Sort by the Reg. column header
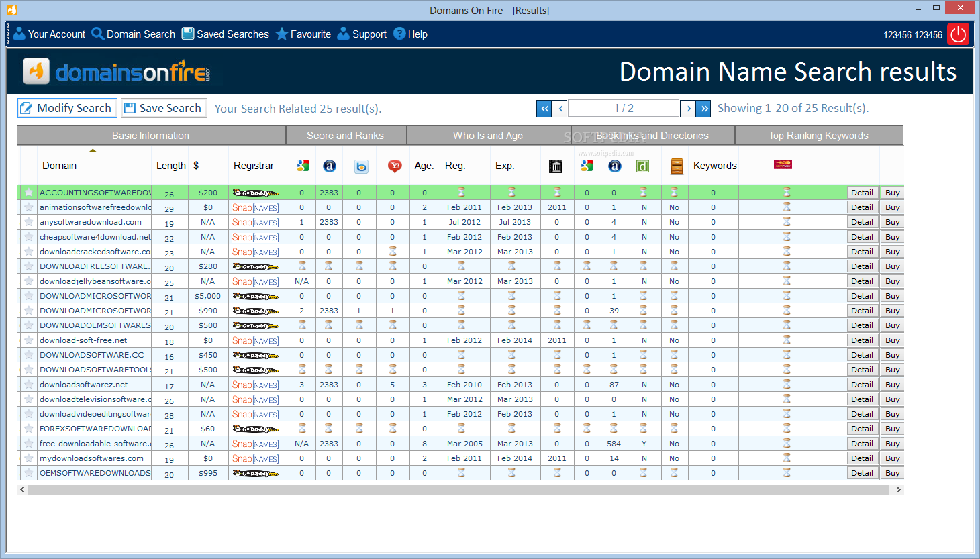980x559 pixels. pyautogui.click(x=454, y=166)
